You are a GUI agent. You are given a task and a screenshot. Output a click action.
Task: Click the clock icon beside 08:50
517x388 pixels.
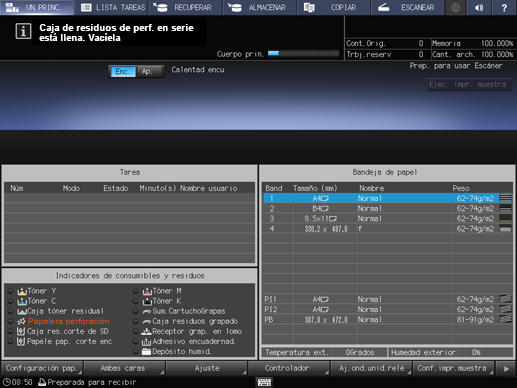tap(6, 382)
